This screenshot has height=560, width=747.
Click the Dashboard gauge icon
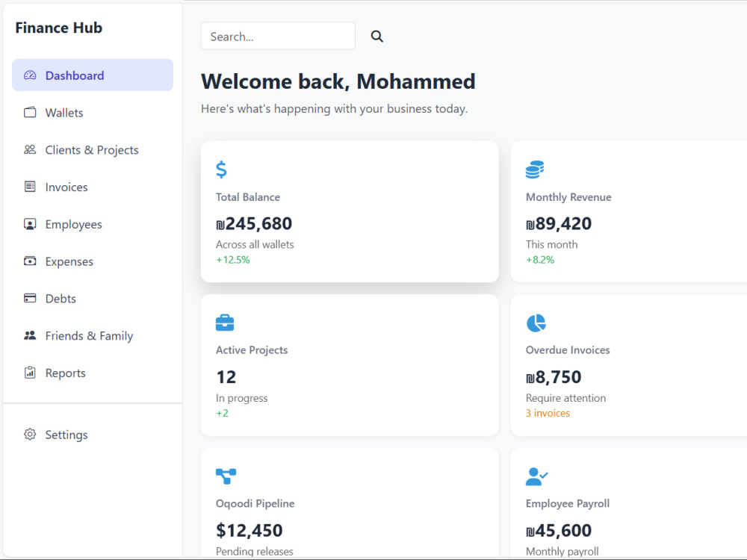pos(30,75)
